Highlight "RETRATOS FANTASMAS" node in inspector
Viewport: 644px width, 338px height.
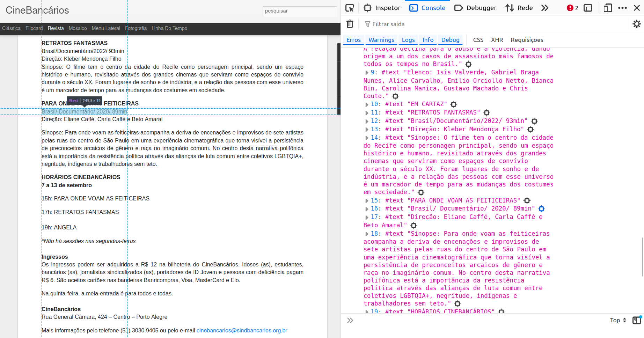tap(486, 113)
